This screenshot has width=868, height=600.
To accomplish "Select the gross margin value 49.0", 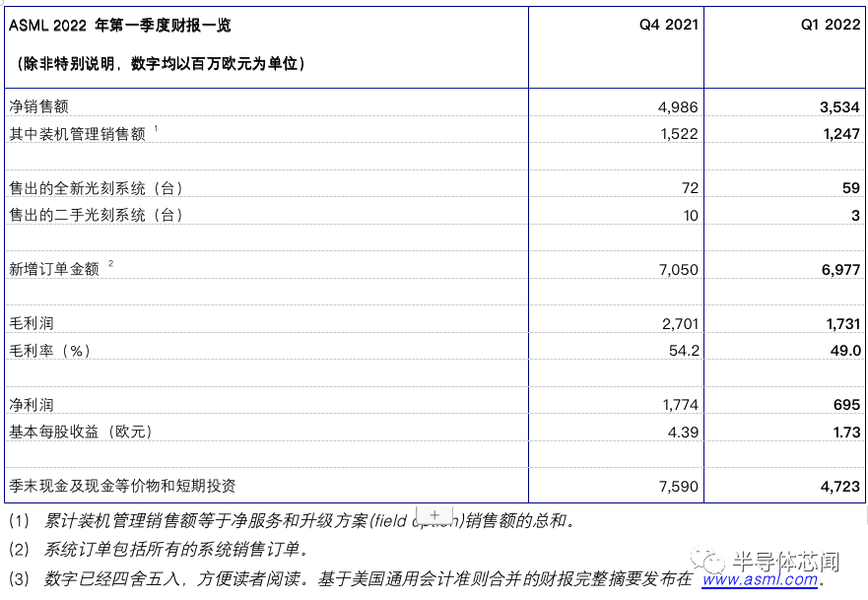I will [845, 351].
